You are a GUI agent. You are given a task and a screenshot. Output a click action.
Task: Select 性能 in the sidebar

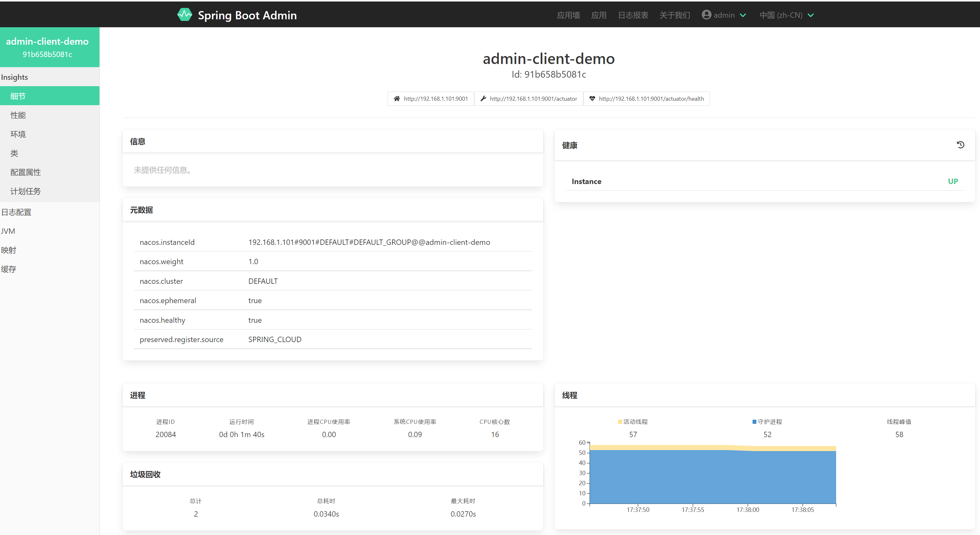click(x=50, y=115)
